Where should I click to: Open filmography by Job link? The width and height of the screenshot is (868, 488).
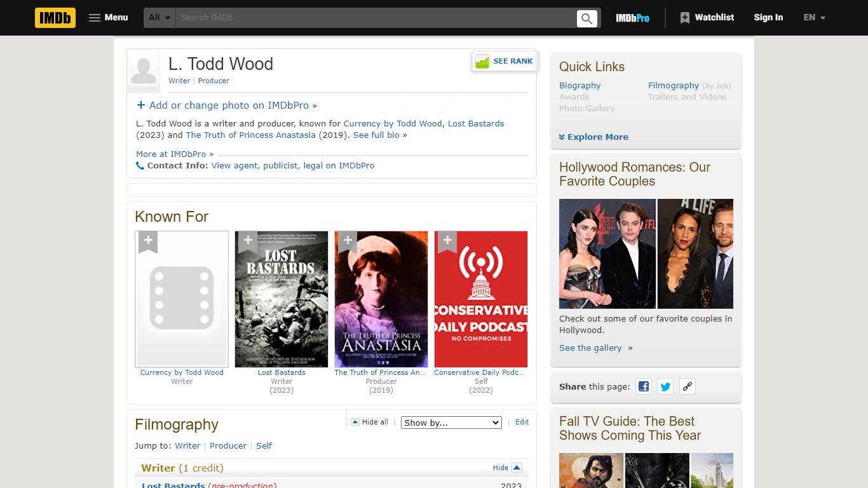click(x=717, y=86)
